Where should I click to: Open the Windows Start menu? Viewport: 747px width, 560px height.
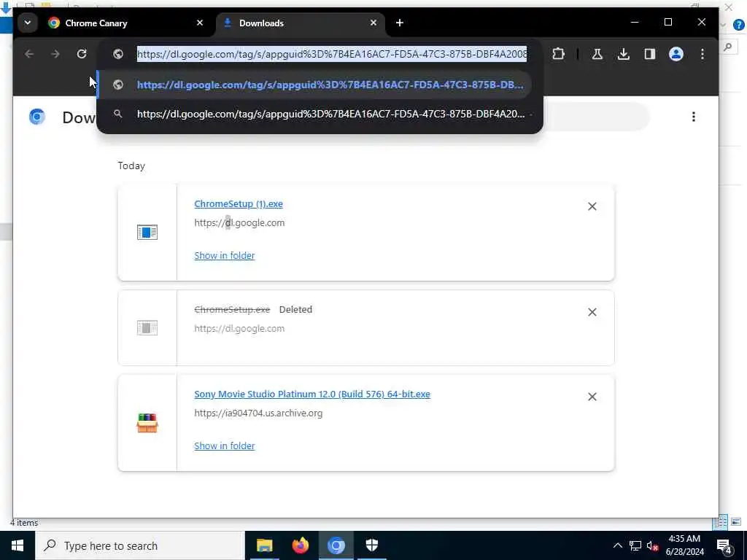(18, 545)
